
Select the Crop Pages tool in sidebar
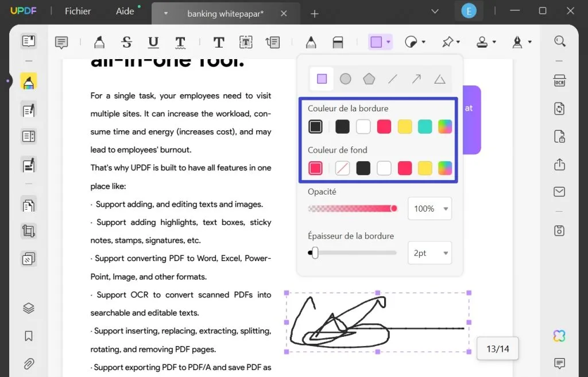click(29, 231)
